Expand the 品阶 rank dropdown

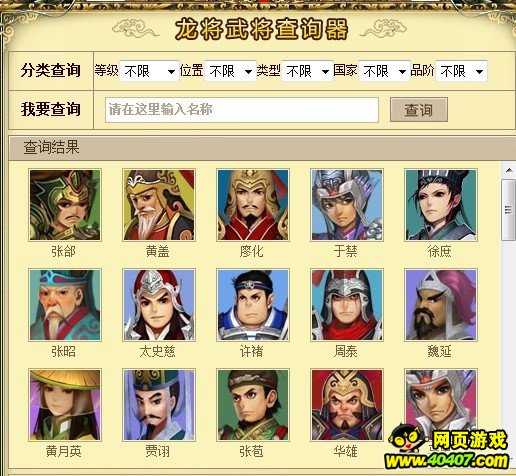coord(461,71)
